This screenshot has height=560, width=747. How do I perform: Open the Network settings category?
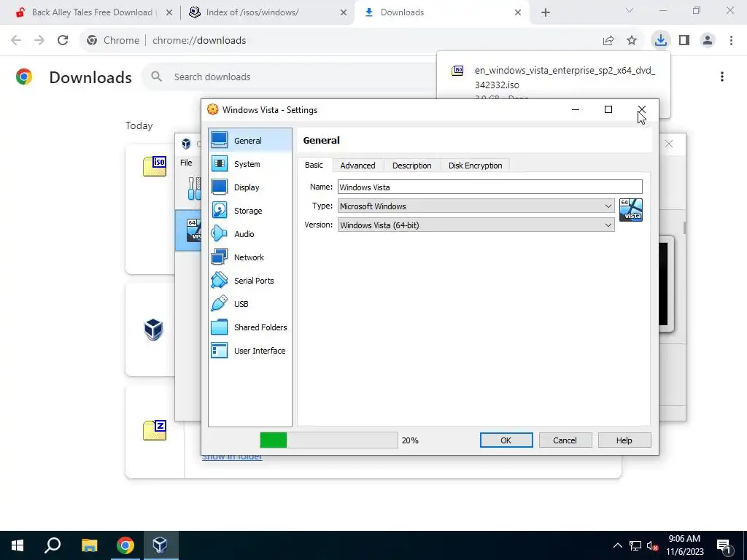[250, 257]
